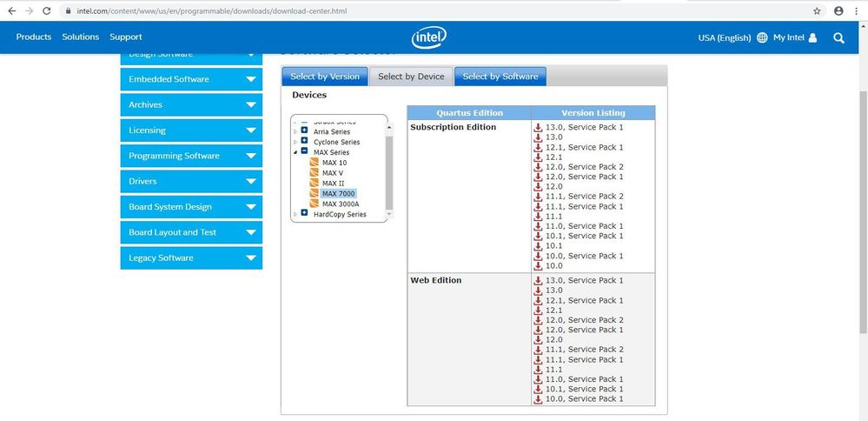The height and width of the screenshot is (421, 868).
Task: Expand the Board Layout and Test section
Action: pyautogui.click(x=191, y=232)
